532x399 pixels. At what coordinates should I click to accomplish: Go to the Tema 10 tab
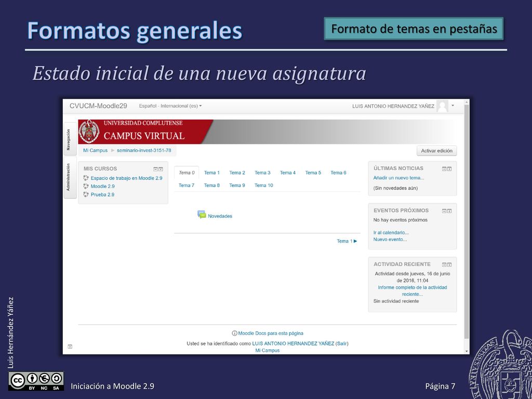[x=263, y=185]
